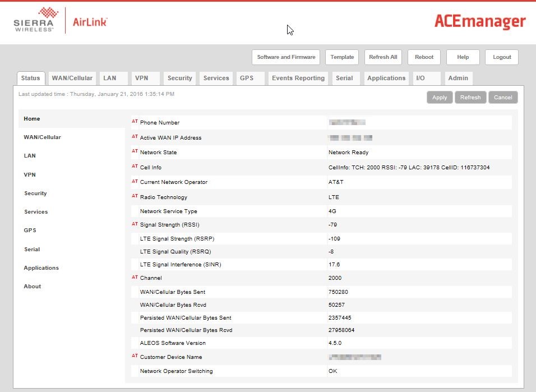Click the ACEmanager logo
536x392 pixels.
[x=480, y=21]
